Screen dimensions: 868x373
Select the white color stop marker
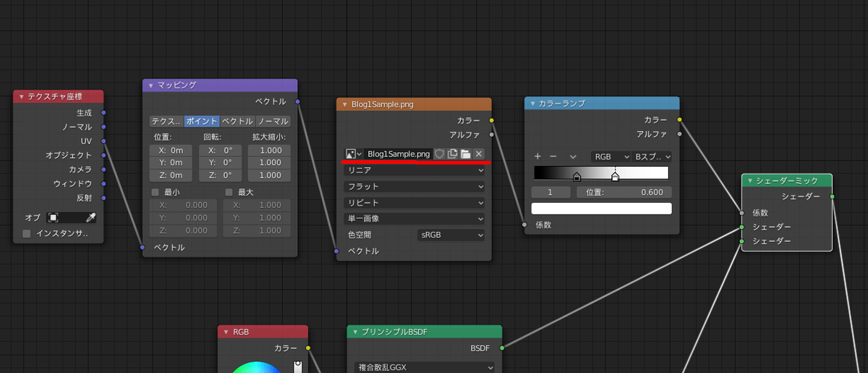tap(616, 177)
